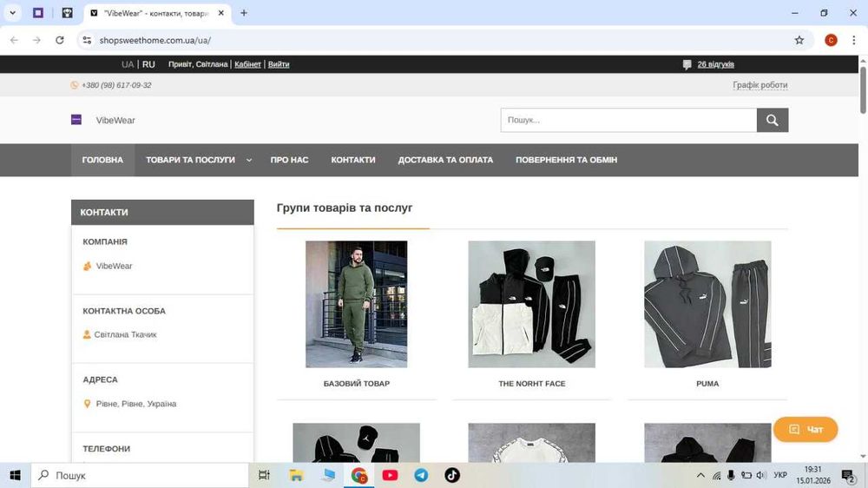Expand the Товари та послуги submenu arrow
This screenshot has width=868, height=488.
248,160
